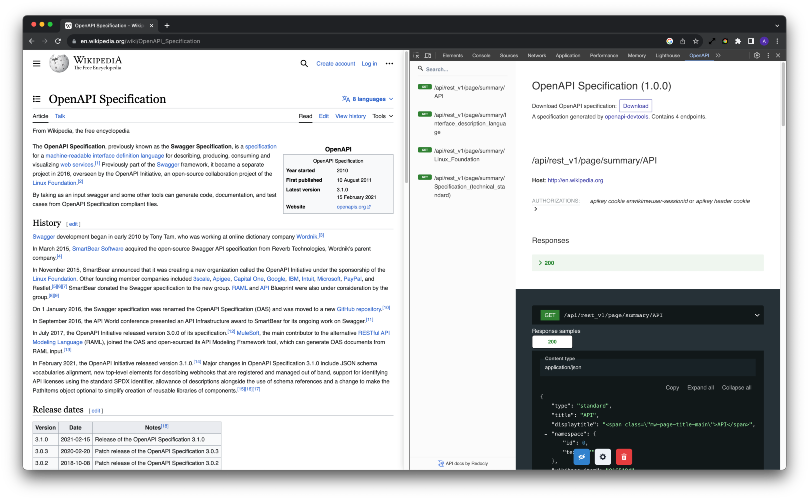The height and width of the screenshot is (500, 809).
Task: Select the Edit tab on Wikipedia
Action: coord(323,116)
